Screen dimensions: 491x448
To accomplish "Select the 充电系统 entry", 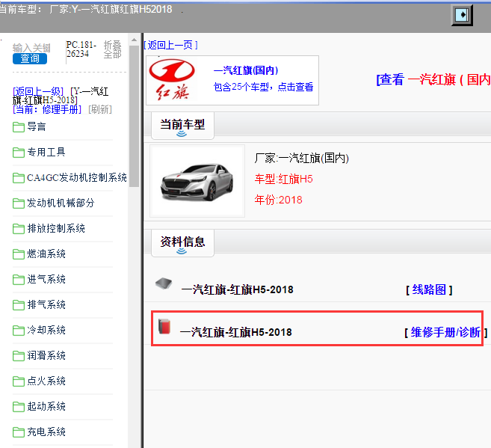I will click(46, 431).
